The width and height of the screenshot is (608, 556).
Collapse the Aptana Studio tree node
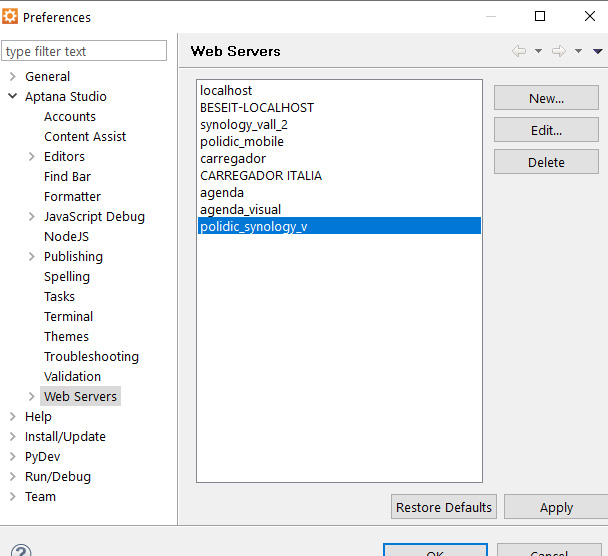point(12,96)
